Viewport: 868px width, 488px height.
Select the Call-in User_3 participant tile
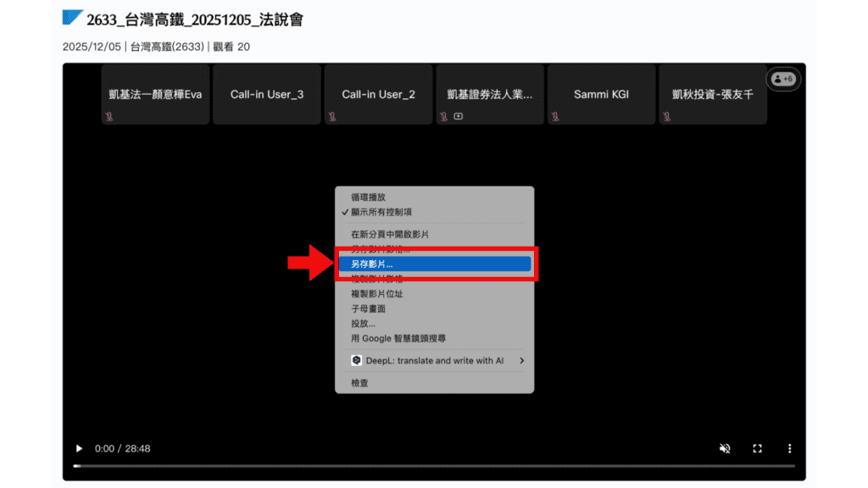click(x=266, y=94)
